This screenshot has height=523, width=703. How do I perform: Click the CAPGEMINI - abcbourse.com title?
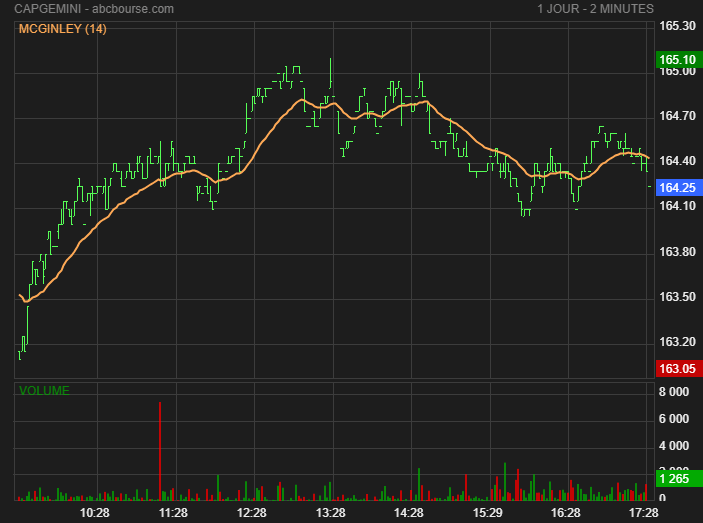coord(94,9)
